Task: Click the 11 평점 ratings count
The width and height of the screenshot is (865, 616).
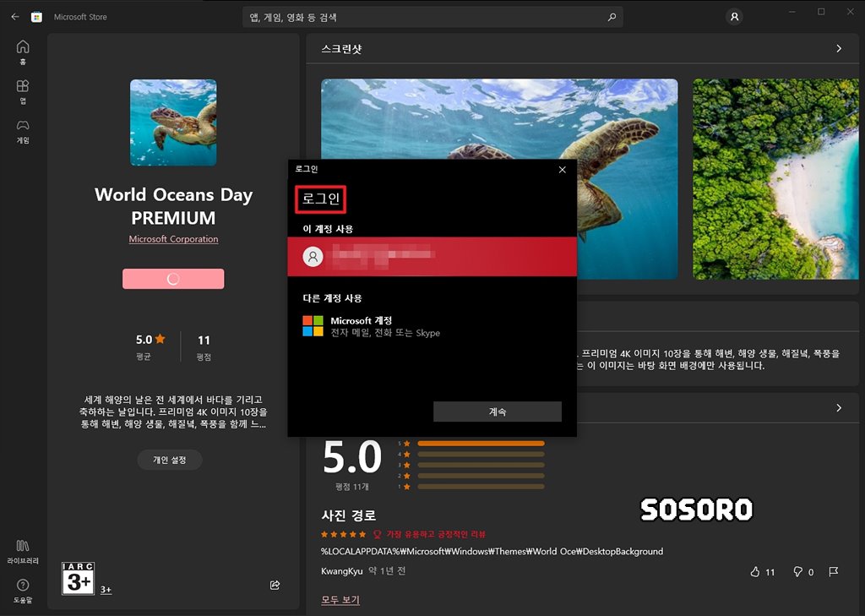Action: point(204,346)
